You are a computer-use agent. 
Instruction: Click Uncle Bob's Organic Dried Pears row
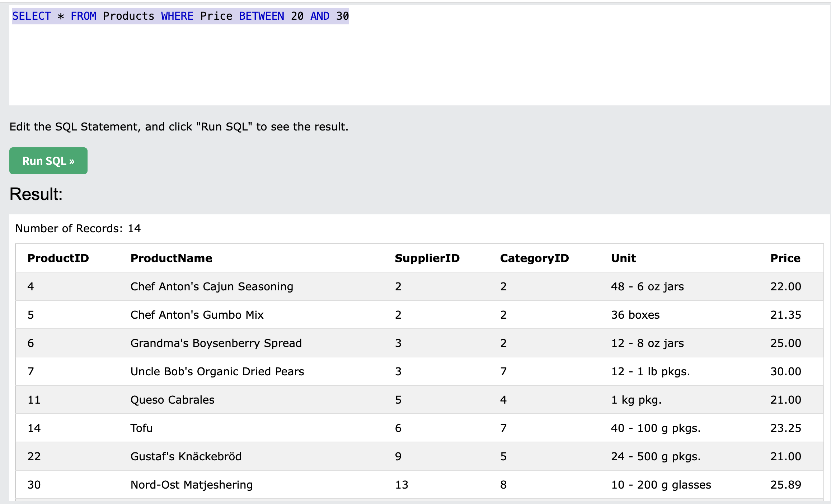pyautogui.click(x=217, y=371)
